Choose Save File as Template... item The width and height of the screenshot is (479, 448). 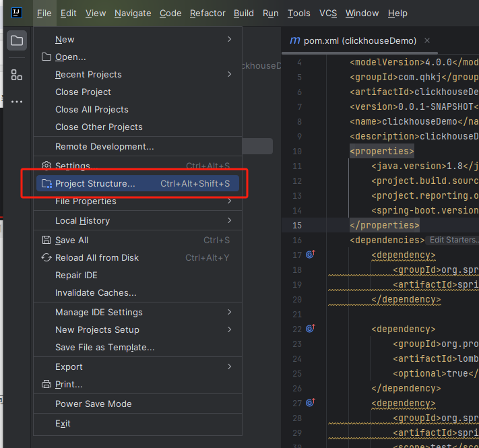tap(137, 347)
